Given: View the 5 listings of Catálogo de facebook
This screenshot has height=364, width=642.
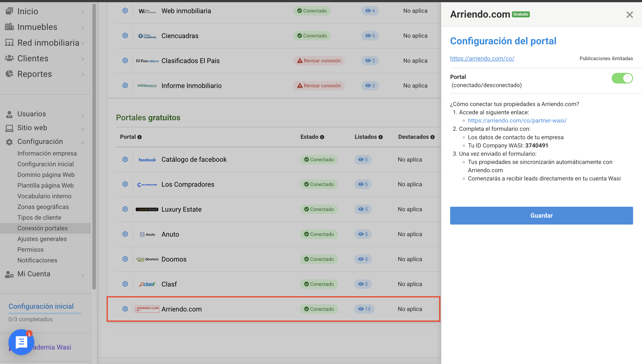Looking at the screenshot, I should point(363,160).
